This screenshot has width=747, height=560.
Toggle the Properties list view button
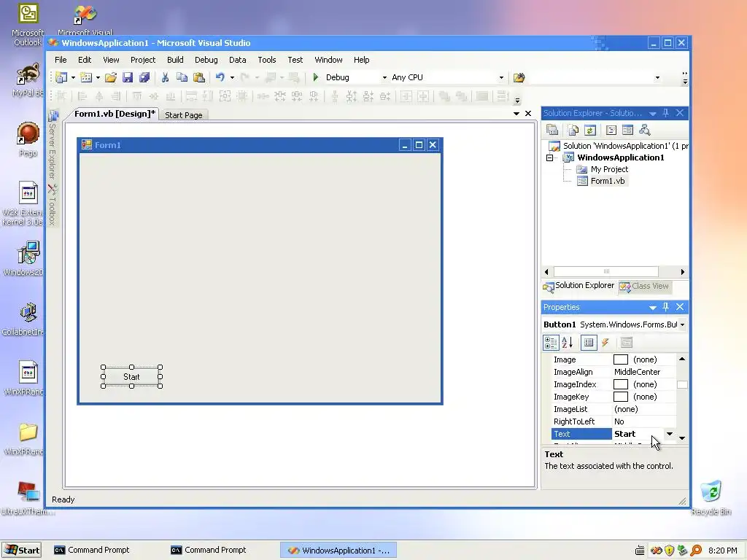[589, 343]
